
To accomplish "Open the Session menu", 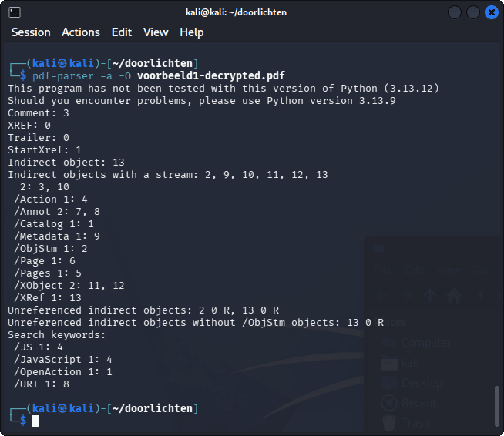I will pyautogui.click(x=31, y=32).
